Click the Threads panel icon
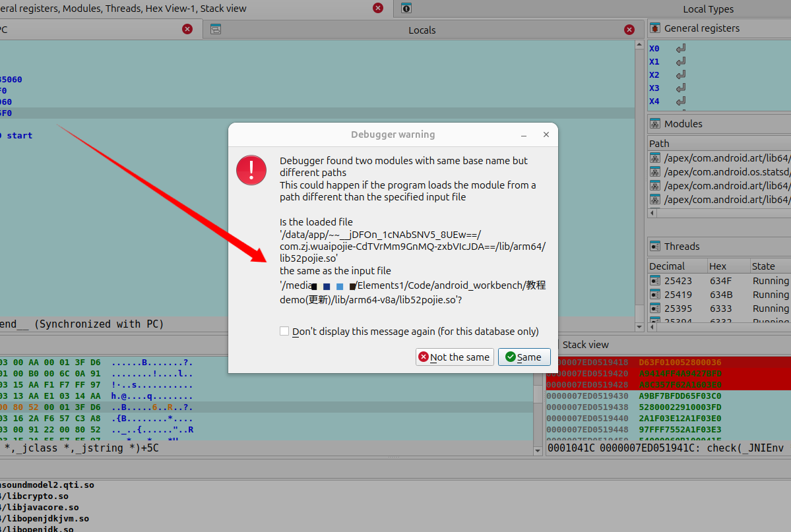 click(655, 246)
